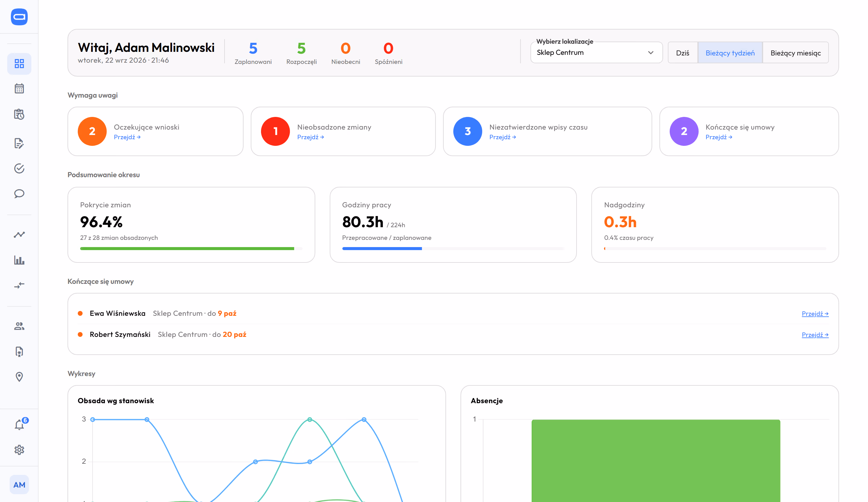Open the location pin icon in sidebar

coord(19,377)
